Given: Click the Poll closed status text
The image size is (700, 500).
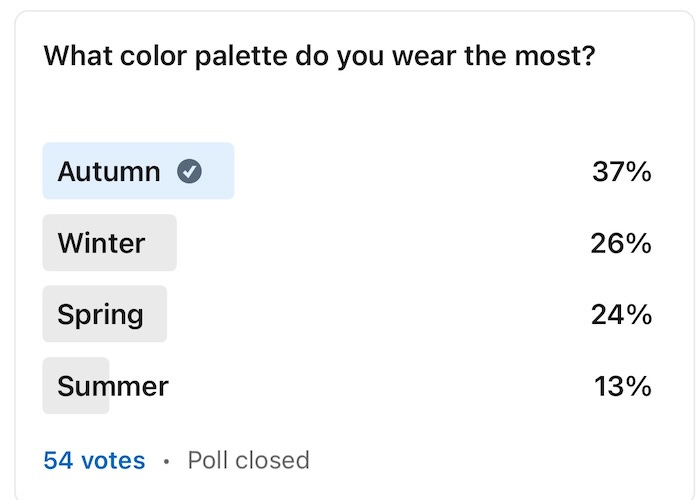Looking at the screenshot, I should coord(248,460).
